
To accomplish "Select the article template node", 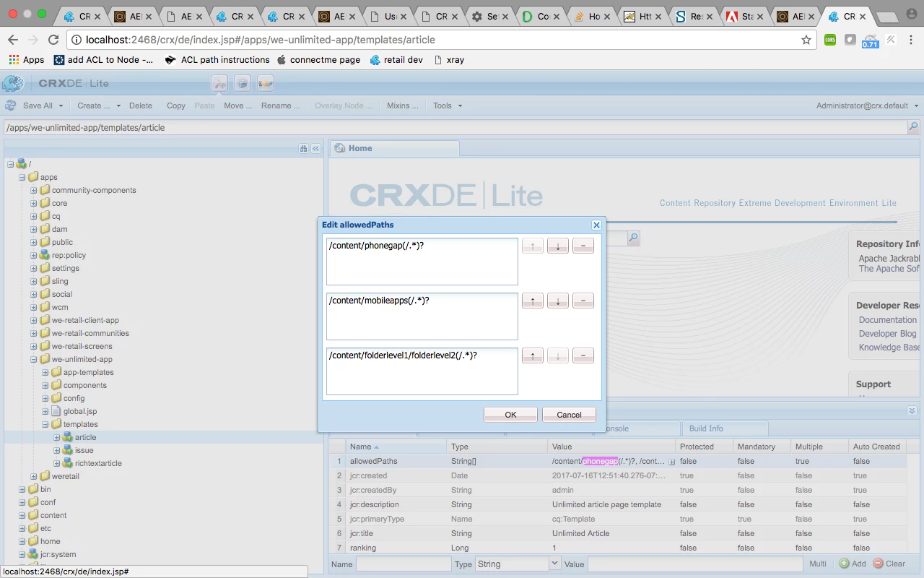I will [x=85, y=437].
